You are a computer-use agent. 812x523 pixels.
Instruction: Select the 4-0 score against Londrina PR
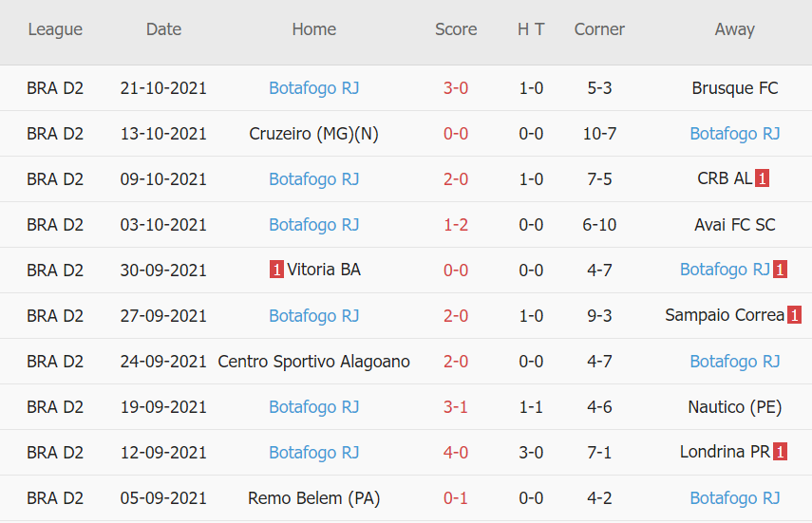[456, 452]
